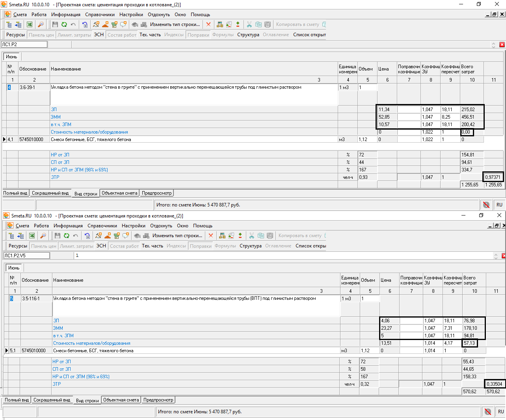Toggle the ЭСН panel in the lower window
This screenshot has width=506, height=420.
click(101, 246)
